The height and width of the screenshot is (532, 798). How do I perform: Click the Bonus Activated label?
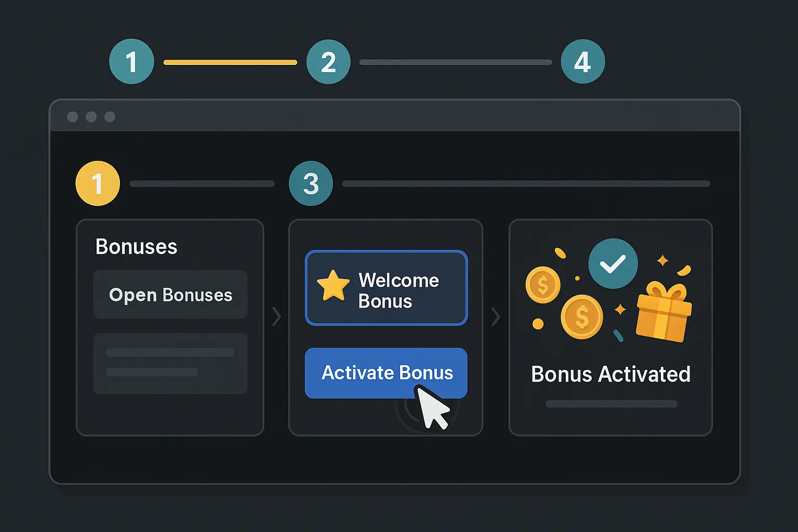point(610,374)
